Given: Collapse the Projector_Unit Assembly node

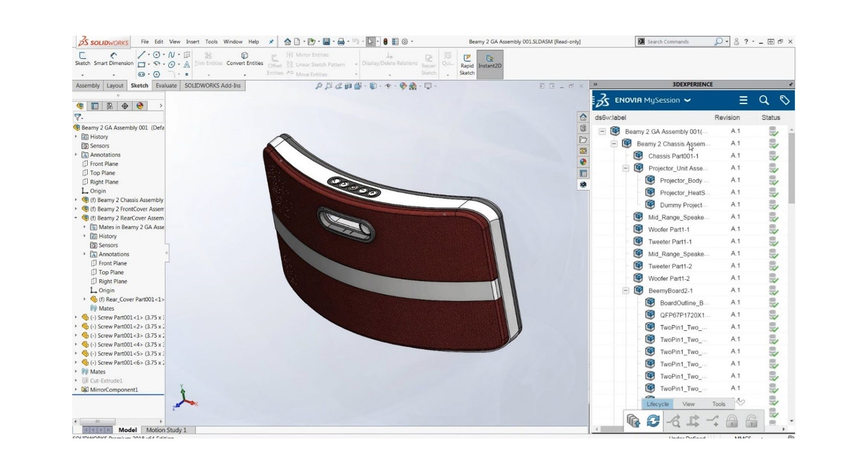Looking at the screenshot, I should tap(626, 168).
